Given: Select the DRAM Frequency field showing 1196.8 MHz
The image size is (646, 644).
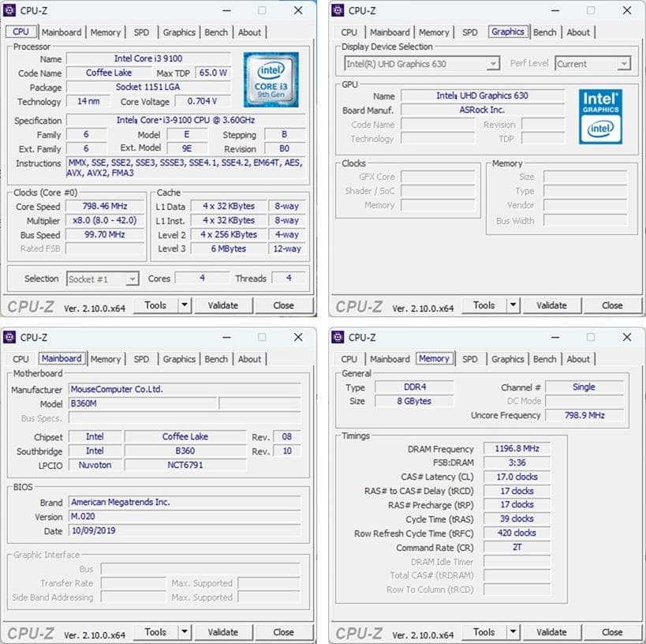Looking at the screenshot, I should pyautogui.click(x=517, y=448).
